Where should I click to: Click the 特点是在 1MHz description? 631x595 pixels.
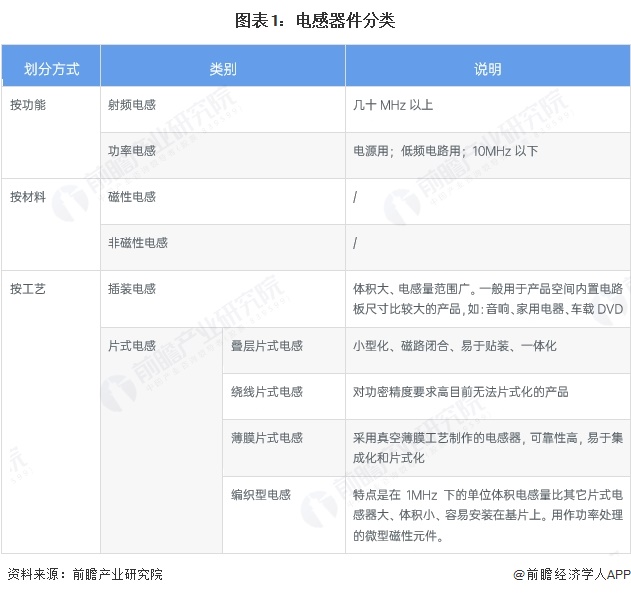[x=488, y=515]
